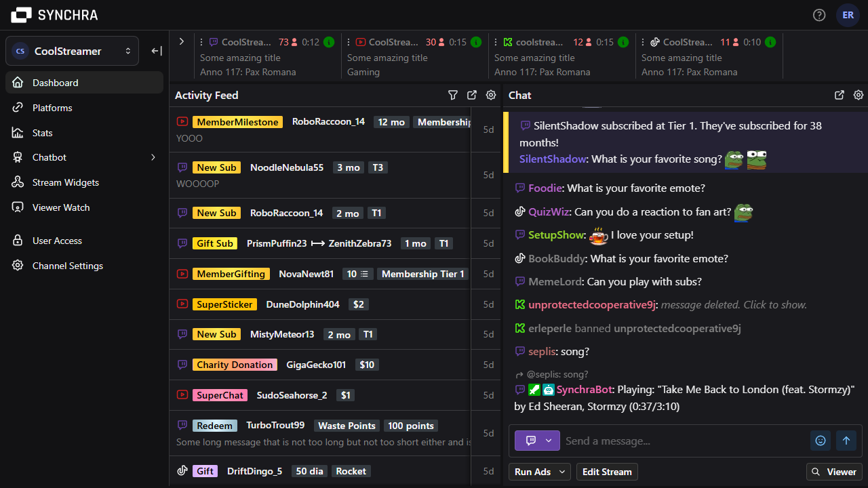Send the chat message with the arrow
Viewport: 868px width, 488px height.
click(x=846, y=441)
